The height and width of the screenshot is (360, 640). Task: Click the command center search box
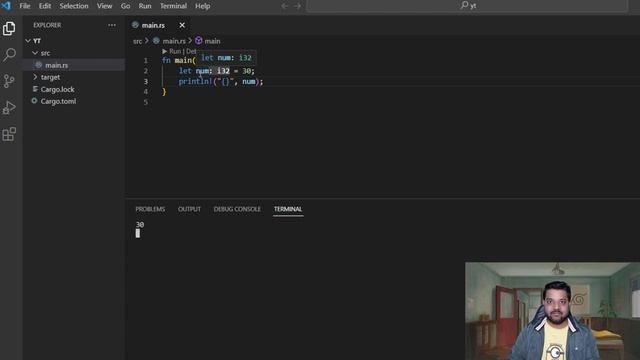click(x=467, y=6)
